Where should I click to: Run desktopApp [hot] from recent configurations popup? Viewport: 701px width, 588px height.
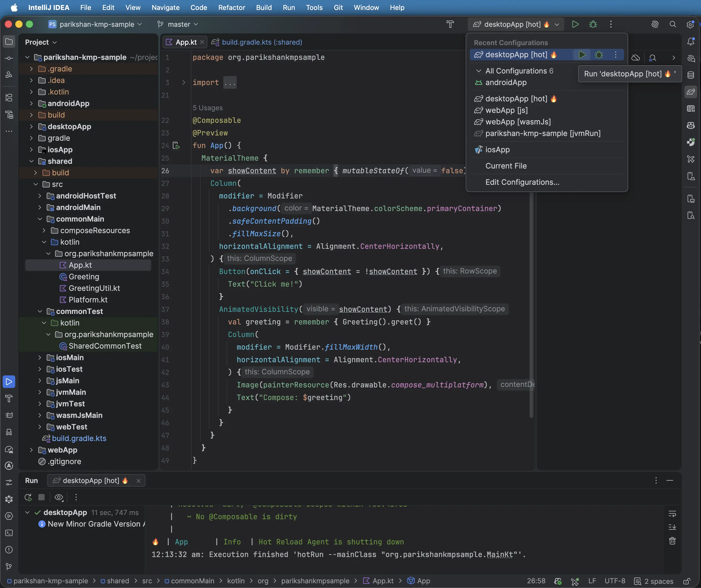pyautogui.click(x=582, y=54)
